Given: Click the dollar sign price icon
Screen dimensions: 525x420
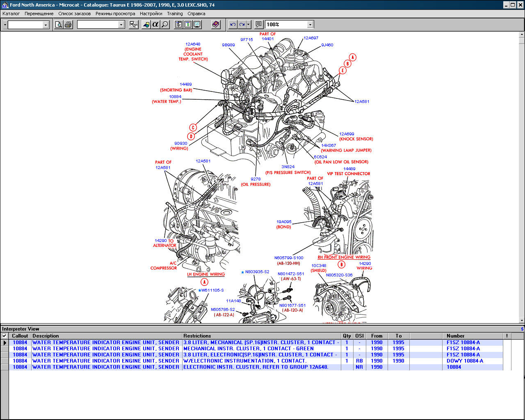Looking at the screenshot, I should click(187, 25).
